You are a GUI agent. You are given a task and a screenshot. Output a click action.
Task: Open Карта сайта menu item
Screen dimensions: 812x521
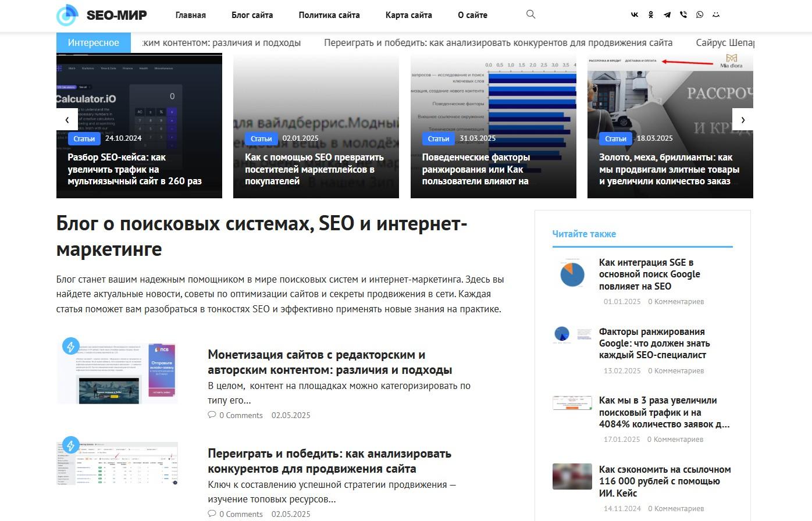point(409,15)
